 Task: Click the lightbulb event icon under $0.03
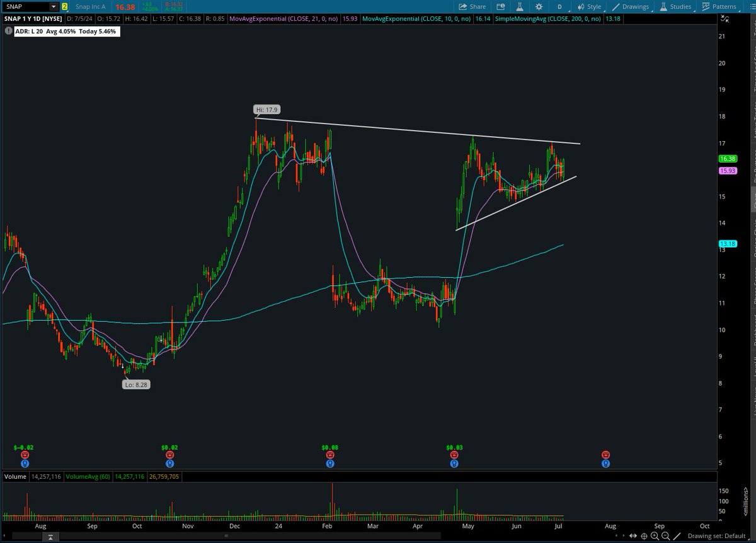click(x=454, y=464)
